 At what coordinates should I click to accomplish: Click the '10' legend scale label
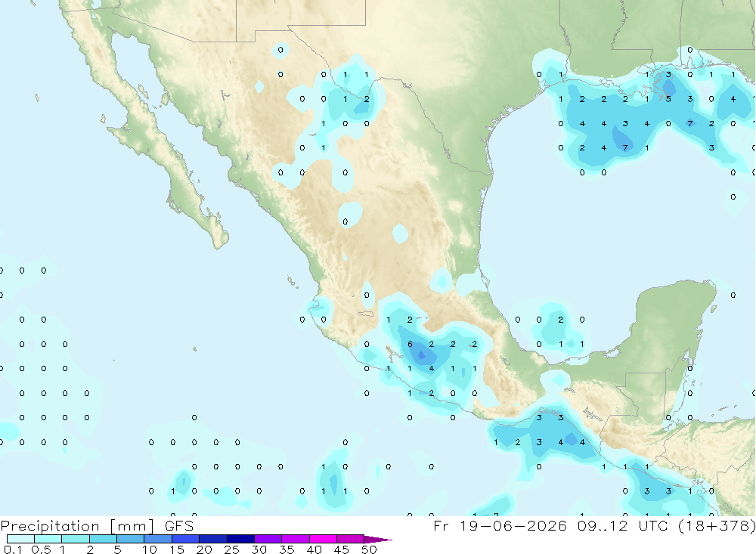point(149,549)
